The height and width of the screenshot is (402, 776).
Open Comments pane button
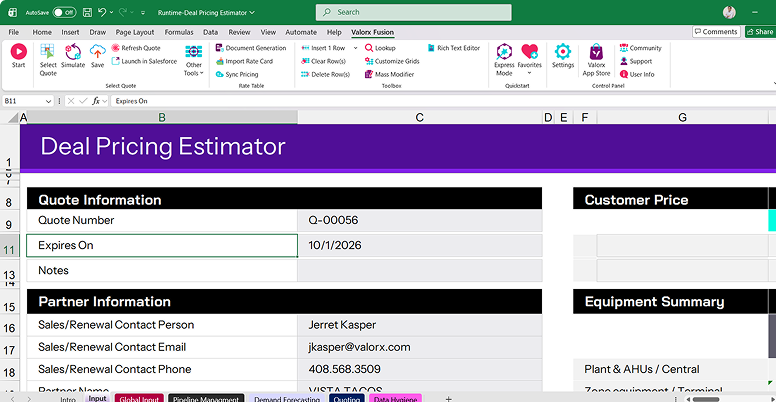click(716, 32)
